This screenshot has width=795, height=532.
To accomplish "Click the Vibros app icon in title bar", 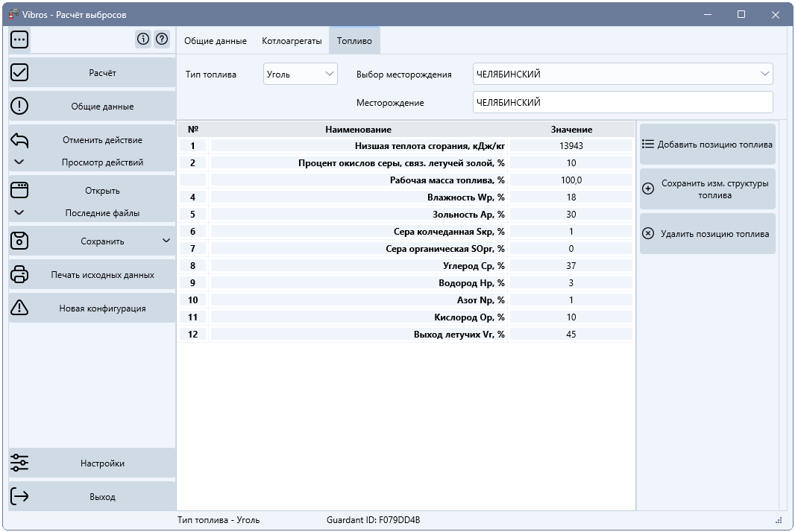I will tap(13, 14).
